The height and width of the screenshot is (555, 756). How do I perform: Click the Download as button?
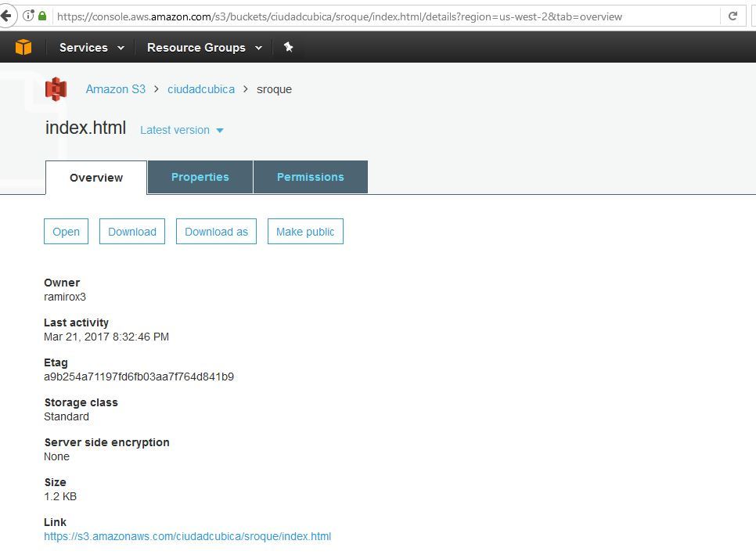216,232
